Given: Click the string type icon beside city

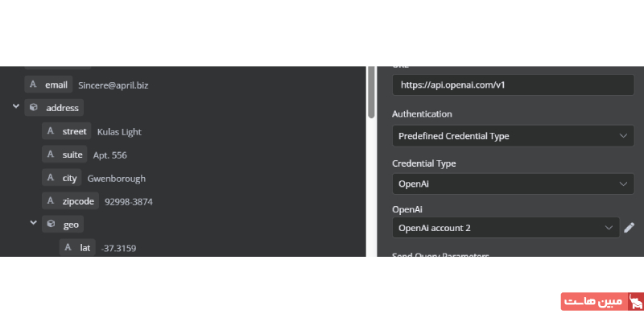Looking at the screenshot, I should click(x=50, y=178).
